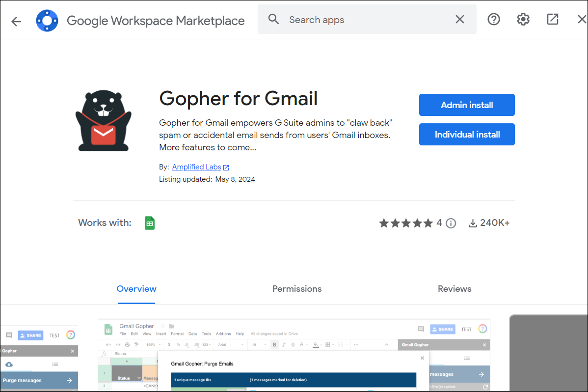Open the left Purge messages screenshot
This screenshot has height=392, width=588.
click(39, 358)
